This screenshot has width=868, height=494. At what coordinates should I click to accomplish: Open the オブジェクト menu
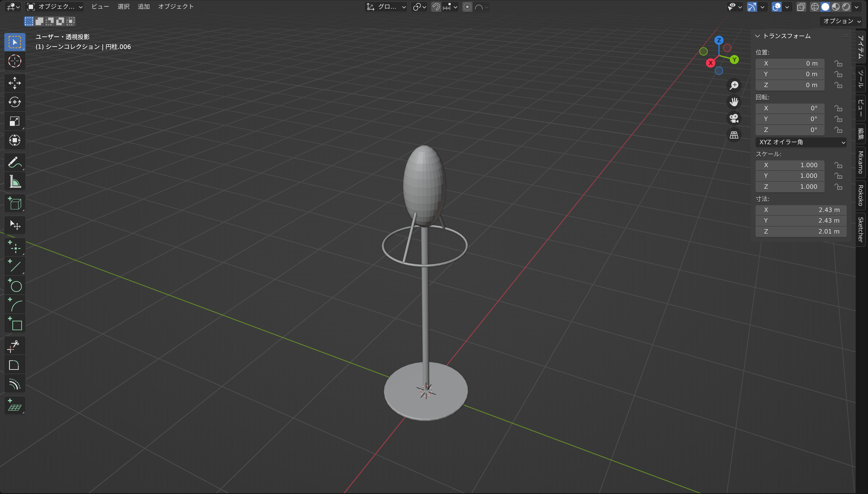pyautogui.click(x=176, y=7)
